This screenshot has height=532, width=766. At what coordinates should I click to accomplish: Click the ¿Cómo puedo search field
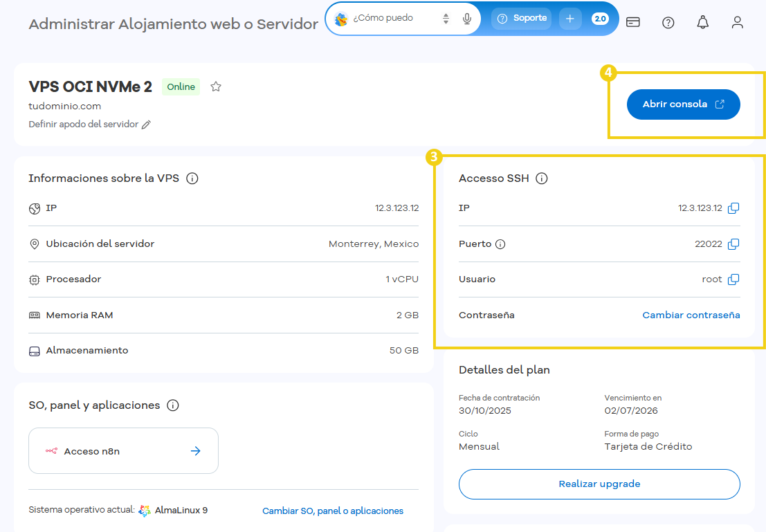pos(383,18)
